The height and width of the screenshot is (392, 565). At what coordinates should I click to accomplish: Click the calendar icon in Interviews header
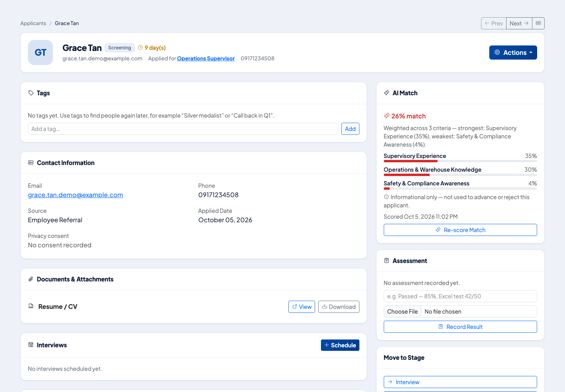pyautogui.click(x=31, y=345)
